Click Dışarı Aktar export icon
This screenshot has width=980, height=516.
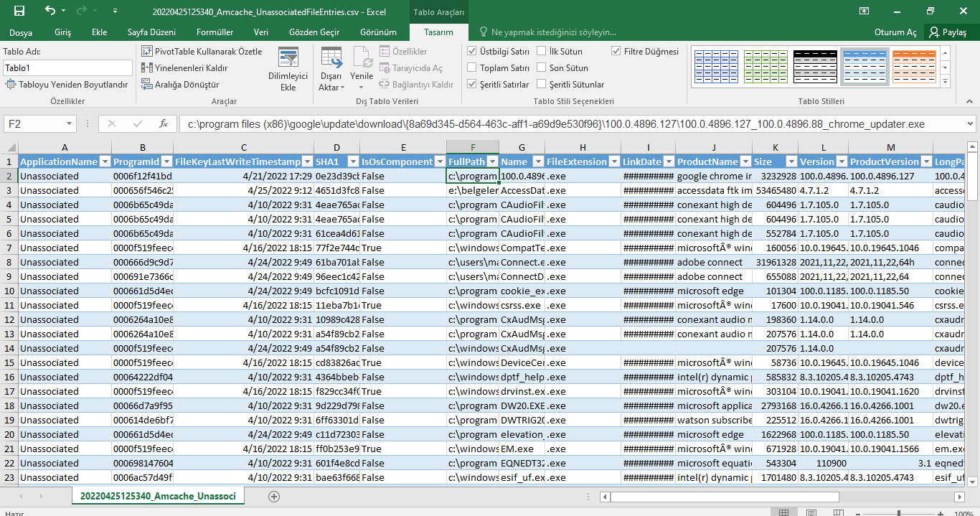coord(331,70)
